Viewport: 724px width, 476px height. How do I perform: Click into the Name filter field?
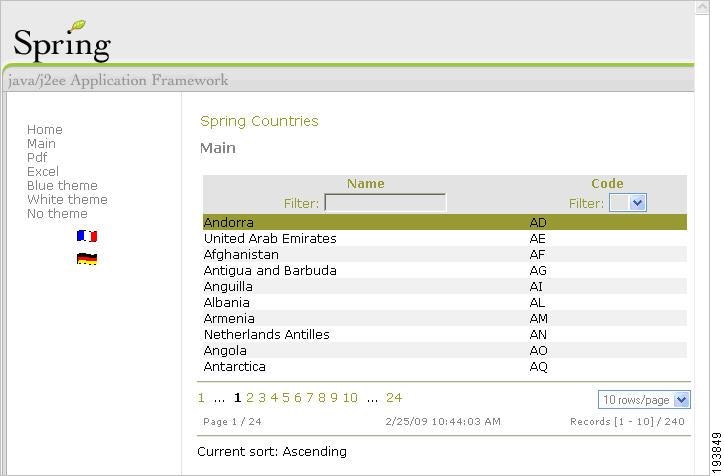[x=385, y=203]
